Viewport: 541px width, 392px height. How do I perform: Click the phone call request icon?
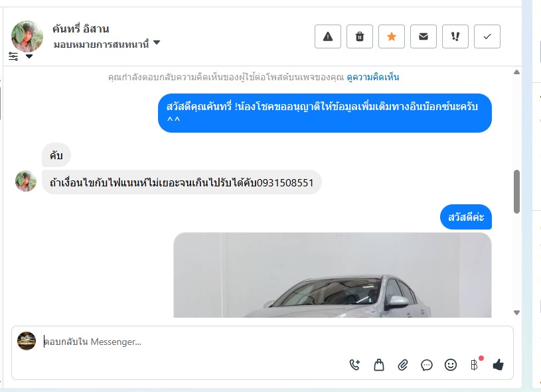pos(354,365)
